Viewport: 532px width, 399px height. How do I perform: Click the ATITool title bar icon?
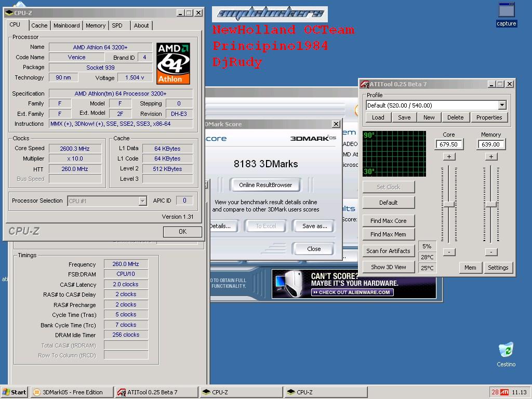point(365,84)
